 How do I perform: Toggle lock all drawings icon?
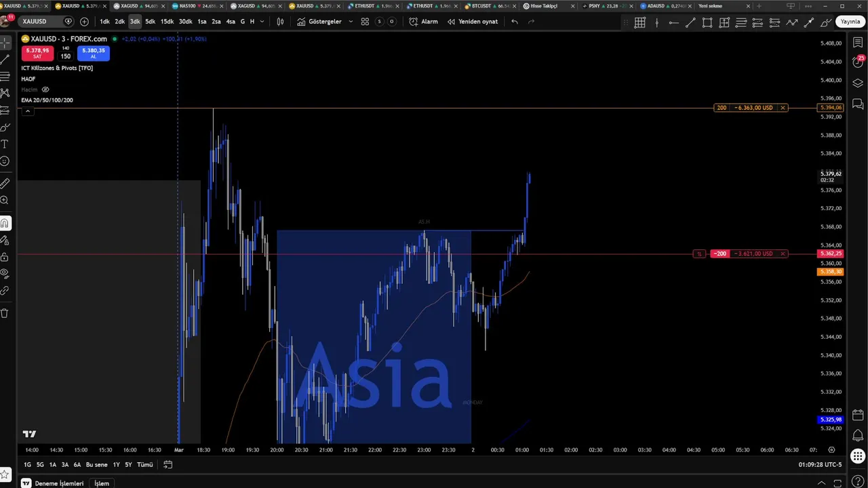click(5, 257)
